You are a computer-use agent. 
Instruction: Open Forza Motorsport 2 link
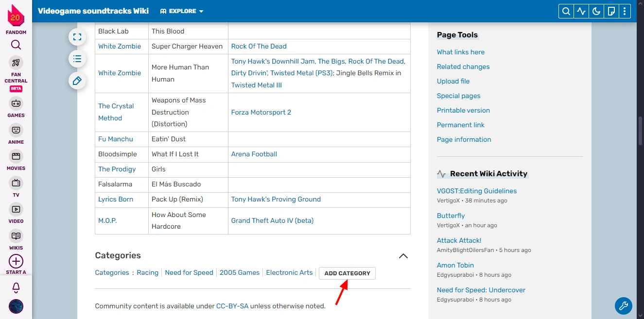pos(261,112)
